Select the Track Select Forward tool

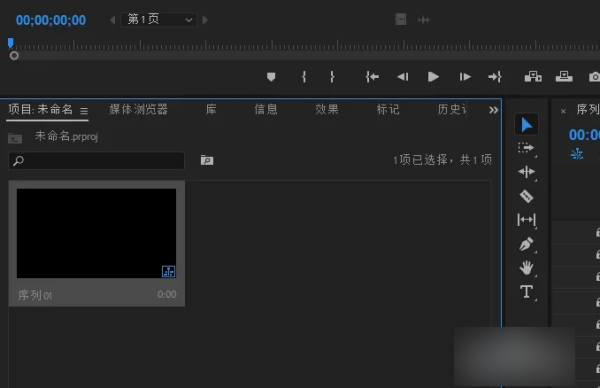pyautogui.click(x=527, y=148)
